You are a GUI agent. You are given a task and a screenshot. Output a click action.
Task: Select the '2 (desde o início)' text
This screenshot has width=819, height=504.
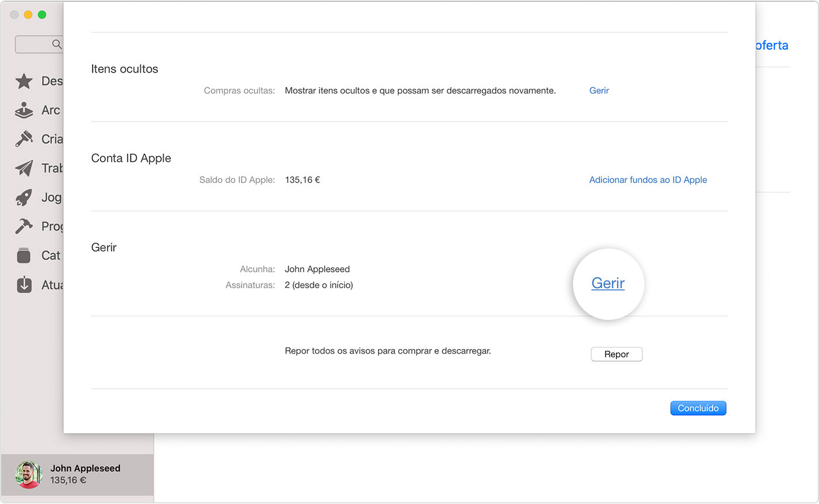coord(319,285)
